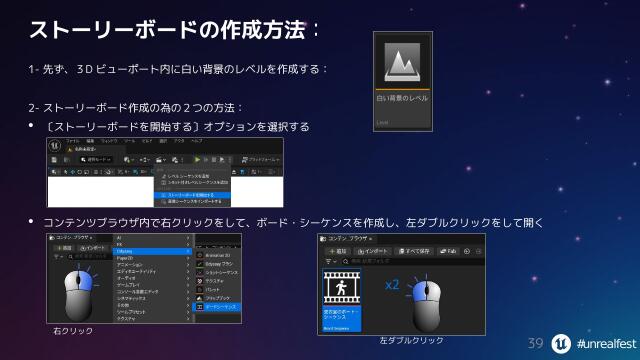The width and height of the screenshot is (640, 360).
Task: Select the right コンテンツブラウザ tab
Action: [x=346, y=238]
